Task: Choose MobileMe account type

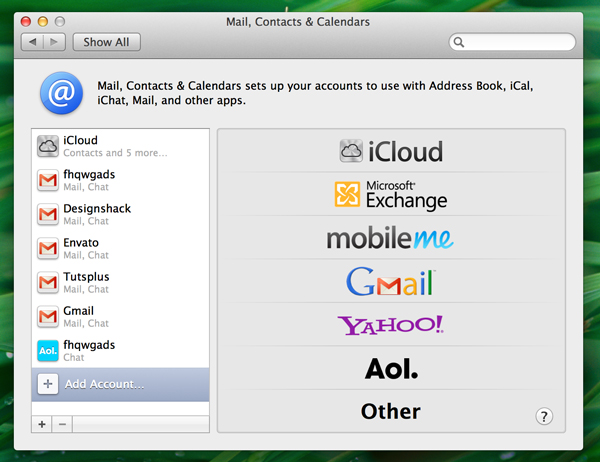Action: click(391, 238)
